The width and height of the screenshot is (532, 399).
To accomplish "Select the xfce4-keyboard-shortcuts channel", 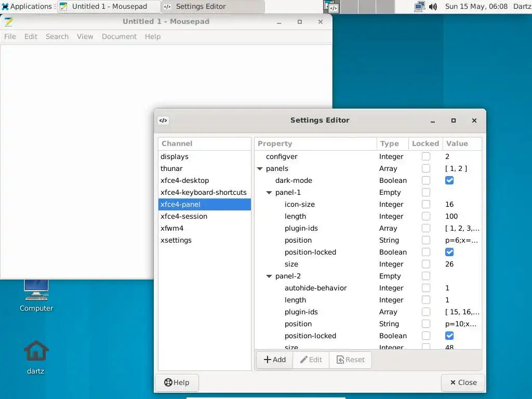I will tap(205, 192).
